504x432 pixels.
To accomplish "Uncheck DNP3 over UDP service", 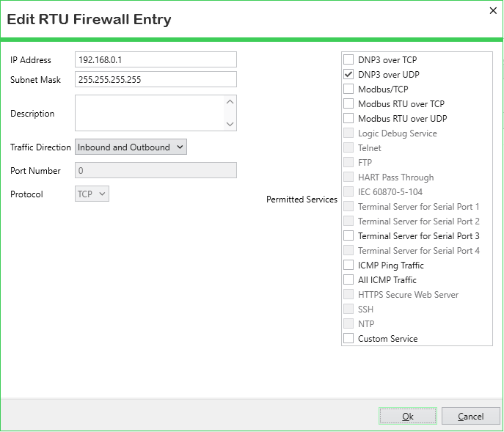I will (x=348, y=75).
